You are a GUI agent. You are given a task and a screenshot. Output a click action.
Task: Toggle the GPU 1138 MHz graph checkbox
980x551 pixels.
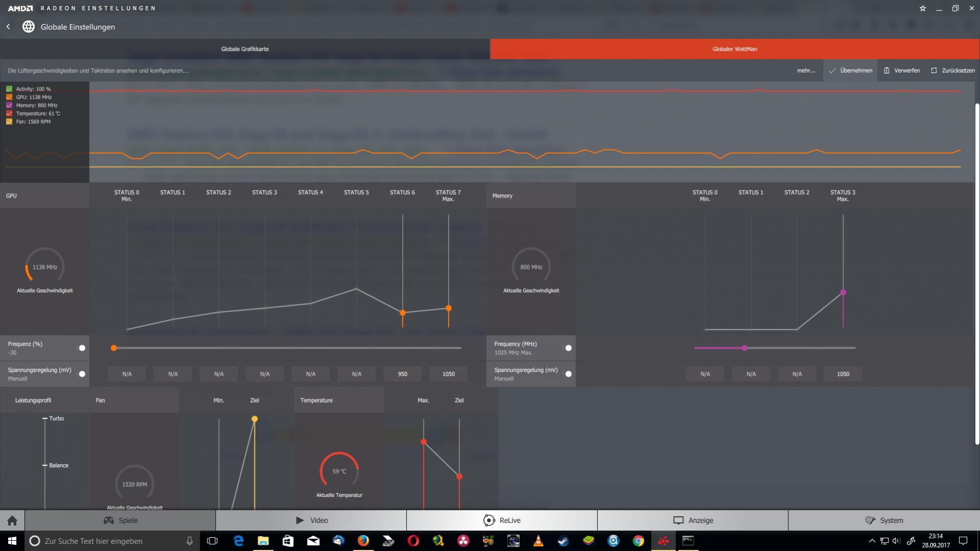tap(9, 97)
